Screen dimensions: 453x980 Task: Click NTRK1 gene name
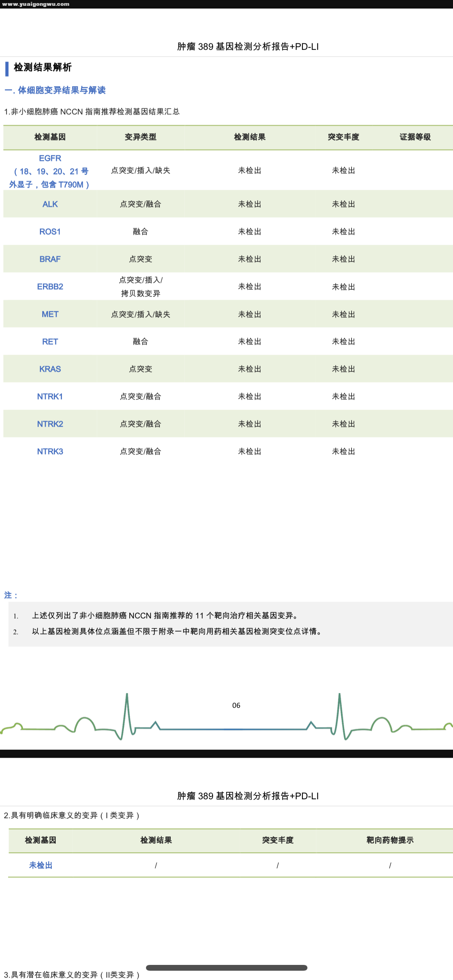[50, 396]
